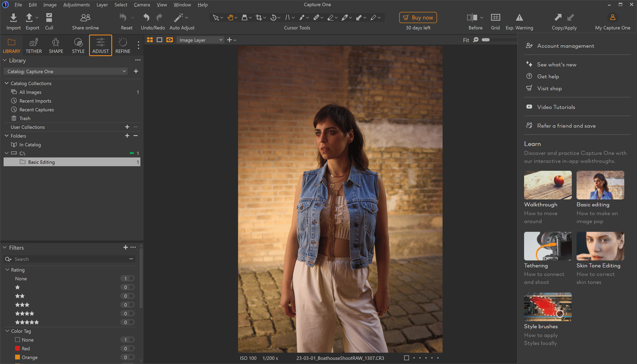The image size is (637, 364).
Task: Select the Eyedropper color picker tool
Action: coord(345,17)
